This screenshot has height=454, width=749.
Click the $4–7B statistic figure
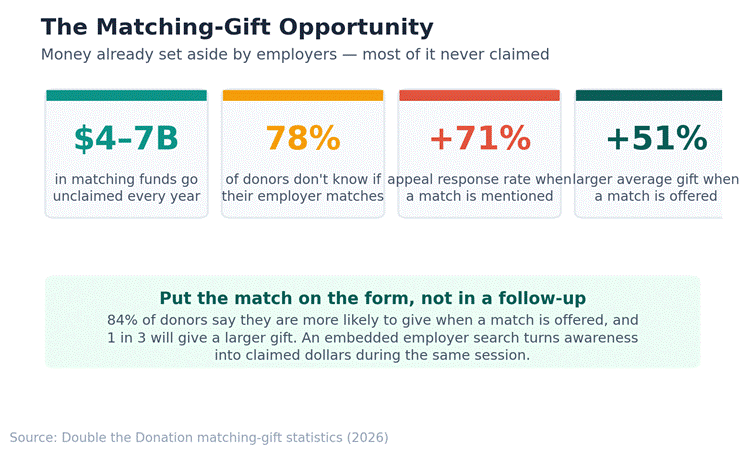point(126,139)
